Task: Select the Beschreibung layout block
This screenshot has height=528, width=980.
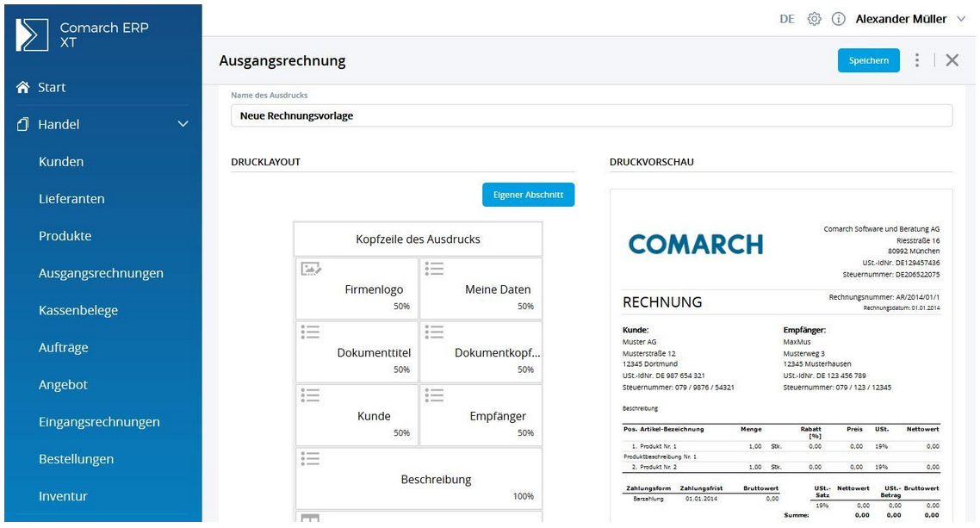Action: pyautogui.click(x=419, y=479)
